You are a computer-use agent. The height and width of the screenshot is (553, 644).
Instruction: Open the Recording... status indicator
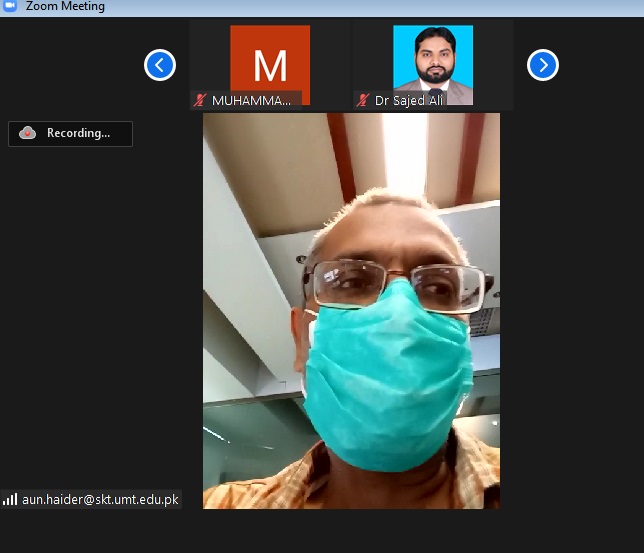[70, 133]
